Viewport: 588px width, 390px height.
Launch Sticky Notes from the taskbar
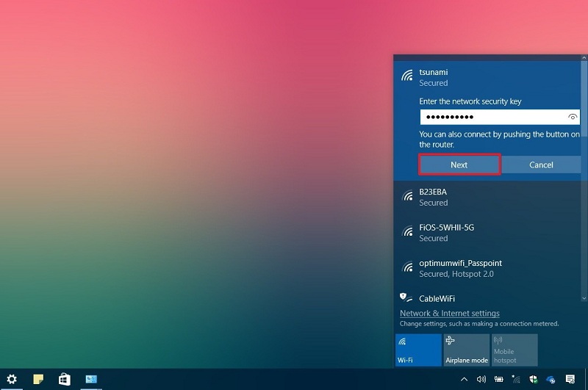(38, 379)
